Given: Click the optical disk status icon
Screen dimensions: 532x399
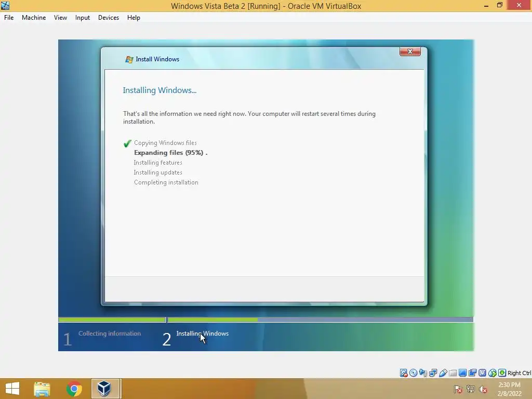Looking at the screenshot, I should point(413,373).
